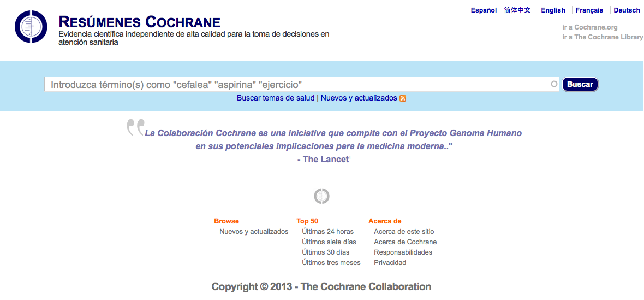Click the "Evidencia científica independiente" tagline
The height and width of the screenshot is (300, 644).
194,38
